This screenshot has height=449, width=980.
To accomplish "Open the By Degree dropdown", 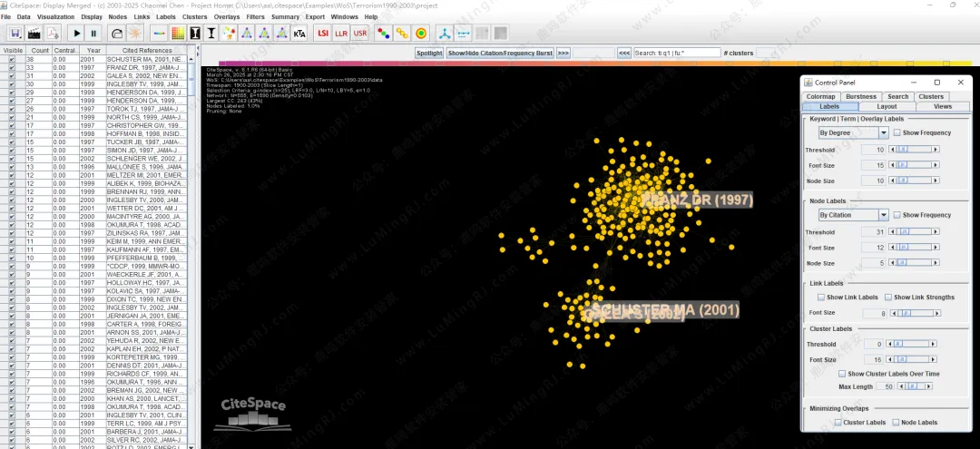I will coord(884,132).
